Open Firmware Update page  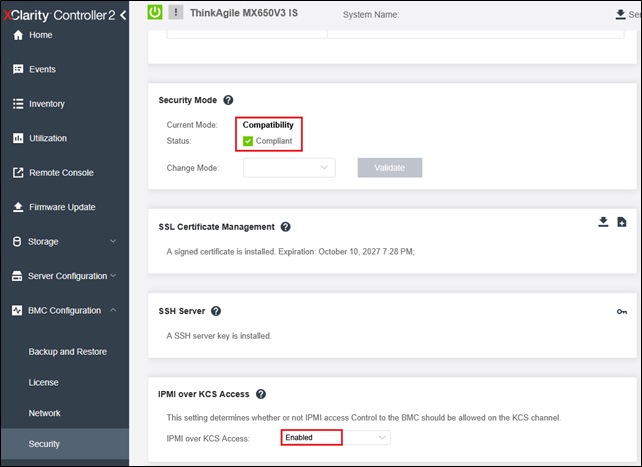(62, 207)
